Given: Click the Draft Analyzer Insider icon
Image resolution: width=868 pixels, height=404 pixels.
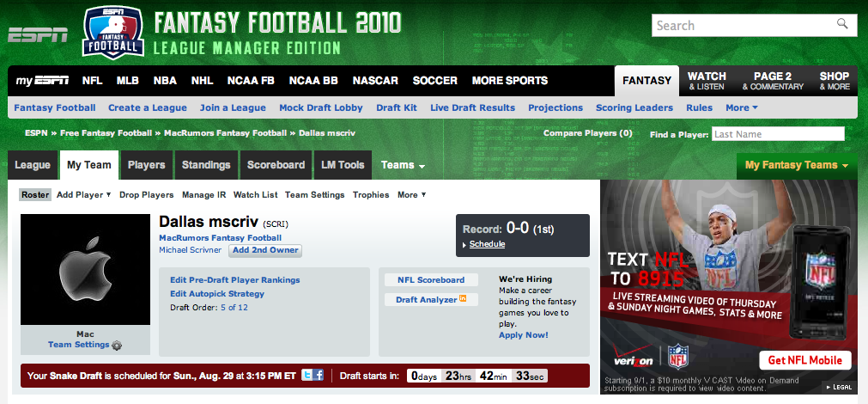Looking at the screenshot, I should [x=463, y=299].
